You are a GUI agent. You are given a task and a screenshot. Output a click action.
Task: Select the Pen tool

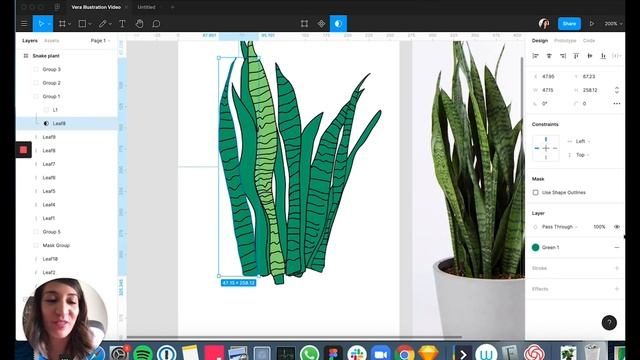[x=102, y=24]
